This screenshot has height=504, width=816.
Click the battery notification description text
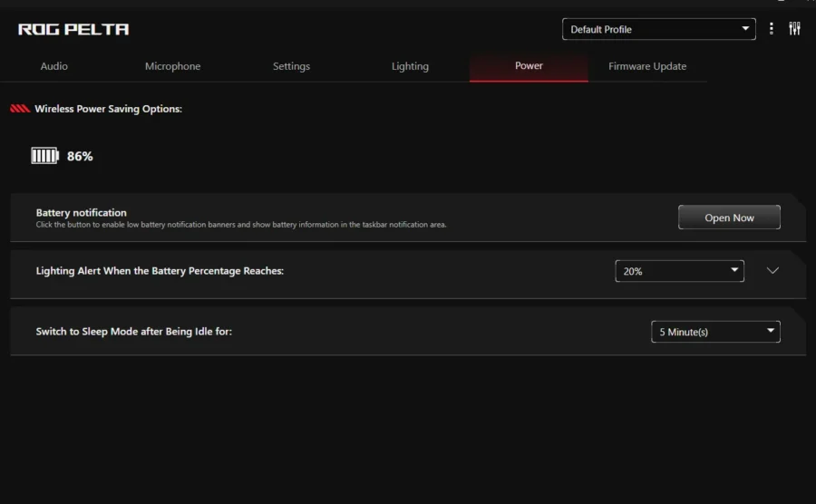241,225
